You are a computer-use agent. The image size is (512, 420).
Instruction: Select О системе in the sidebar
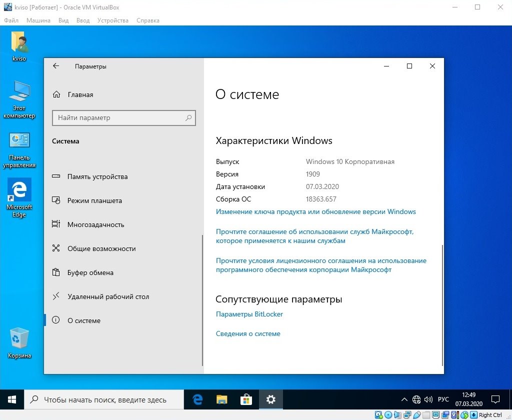123,320
